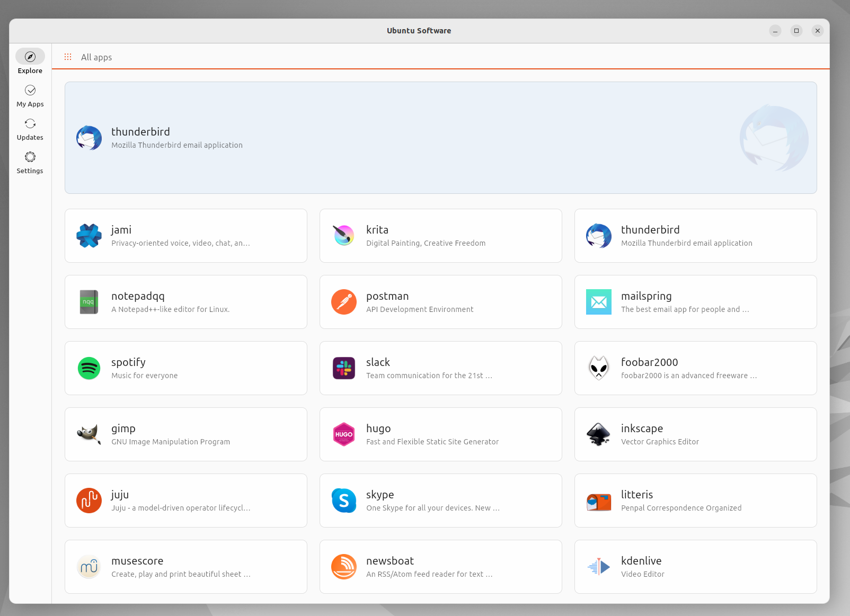Click the mailspring envelope icon
Screen dimensions: 850x616
[x=599, y=302]
